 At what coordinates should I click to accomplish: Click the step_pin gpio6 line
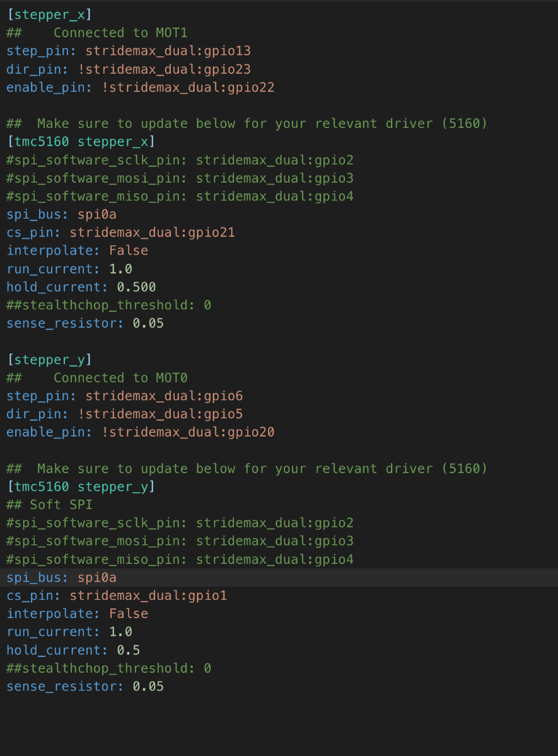(x=125, y=396)
